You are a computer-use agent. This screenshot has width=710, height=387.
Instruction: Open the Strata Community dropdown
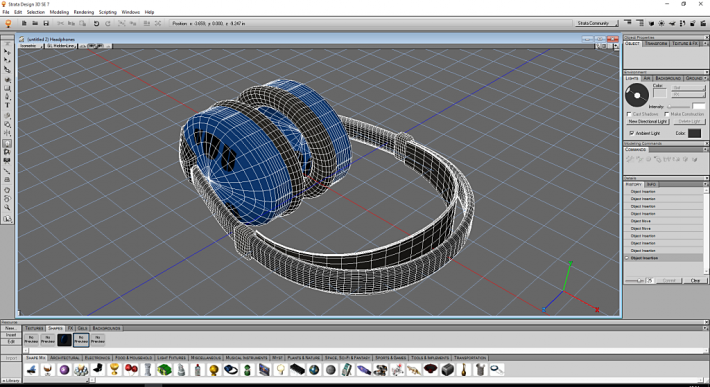[x=596, y=23]
